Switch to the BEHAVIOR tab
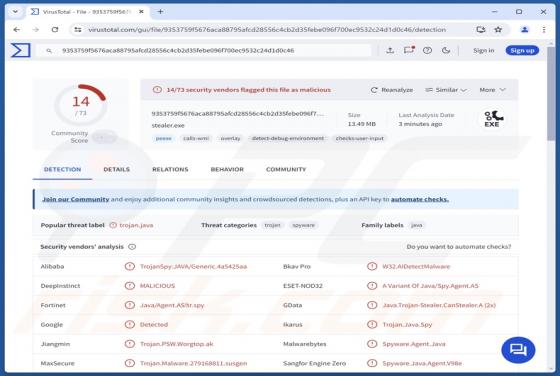 [x=227, y=169]
